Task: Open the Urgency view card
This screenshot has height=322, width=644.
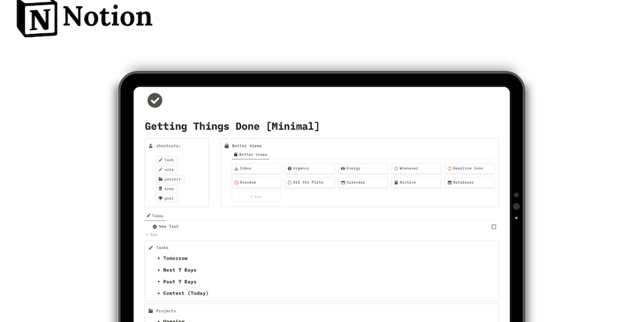Action: (309, 169)
